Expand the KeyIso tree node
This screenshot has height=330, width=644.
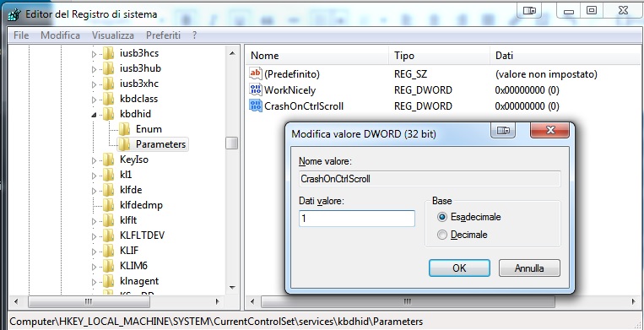click(94, 160)
